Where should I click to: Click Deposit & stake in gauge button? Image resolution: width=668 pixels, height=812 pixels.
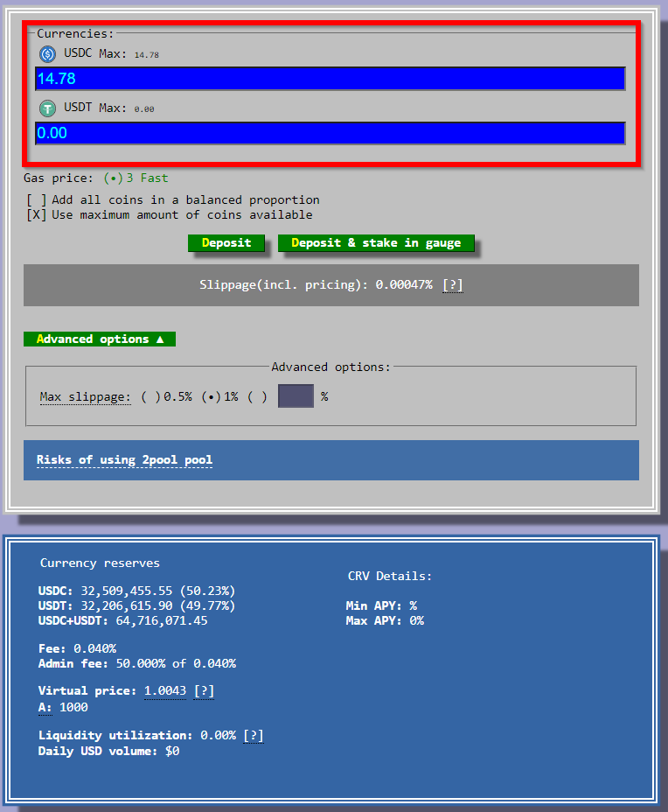(x=376, y=243)
